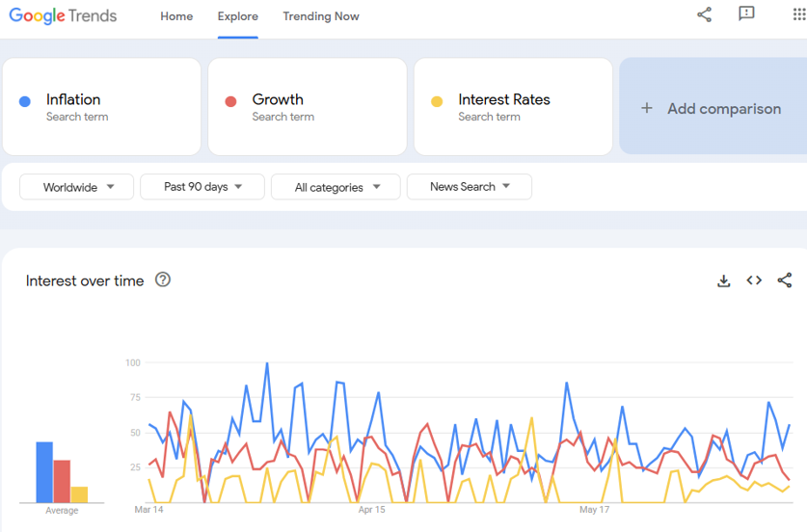This screenshot has width=807, height=532.
Task: Click the May 17 axis label
Action: pos(595,510)
